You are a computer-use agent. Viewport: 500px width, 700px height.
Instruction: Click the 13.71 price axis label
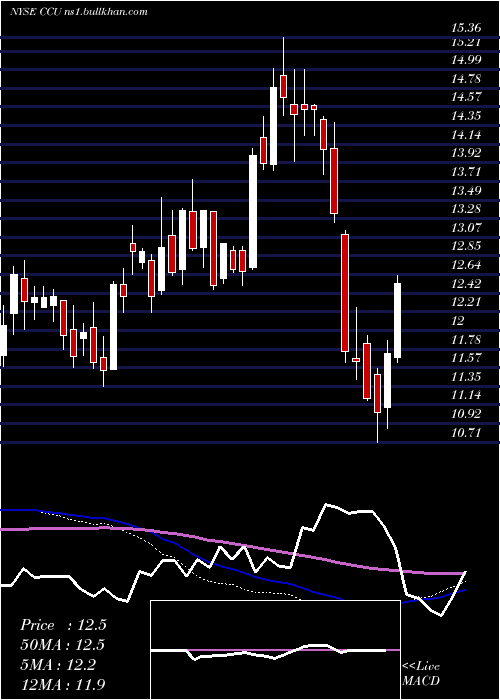466,172
